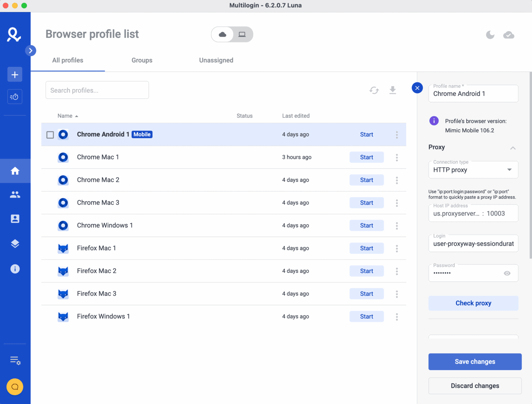Reveal the proxy password with the eye toggle
Screen dimensions: 532x404
point(507,273)
